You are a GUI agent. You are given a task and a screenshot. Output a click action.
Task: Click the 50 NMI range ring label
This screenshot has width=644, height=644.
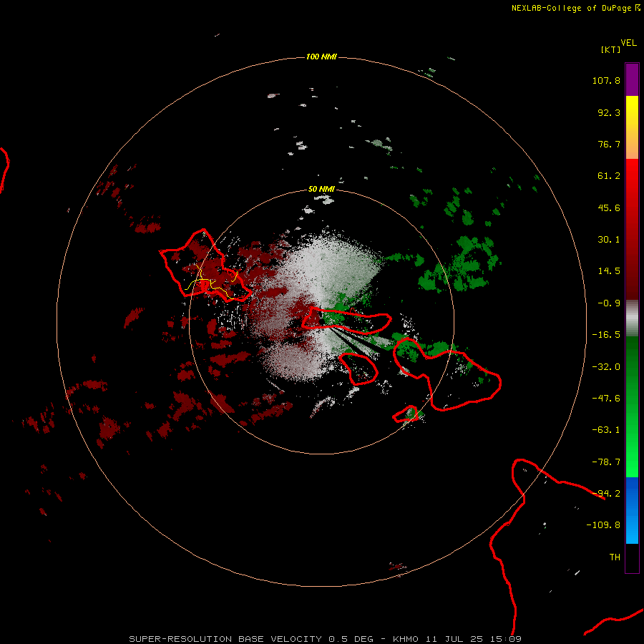[321, 189]
